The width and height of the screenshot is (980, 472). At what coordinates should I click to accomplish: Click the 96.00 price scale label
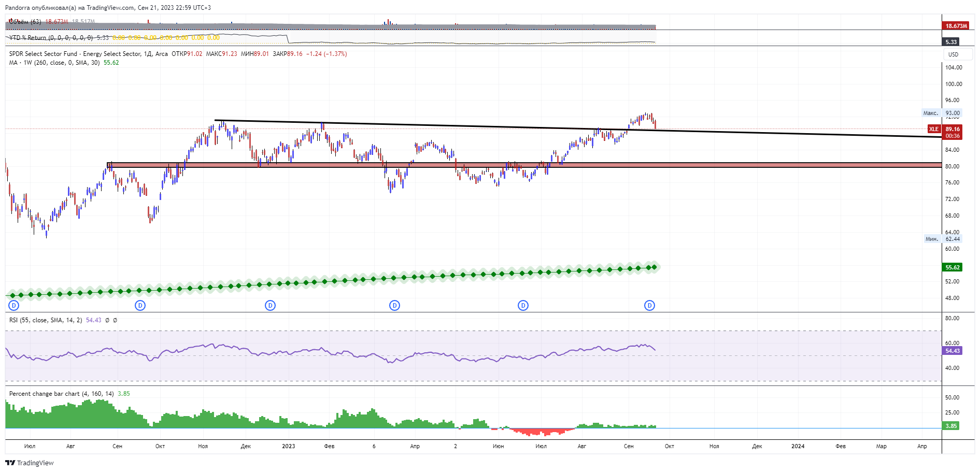(952, 101)
